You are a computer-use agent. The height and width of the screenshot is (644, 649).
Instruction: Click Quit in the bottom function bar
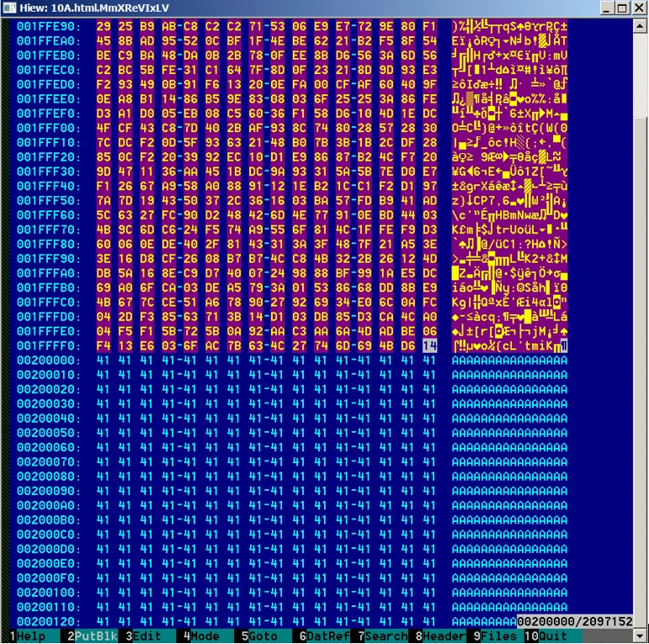pyautogui.click(x=553, y=636)
